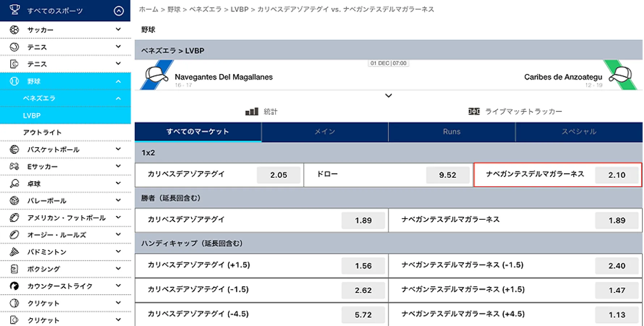Expand the バスケットボール chevron
Image resolution: width=644 pixels, height=326 pixels.
pyautogui.click(x=118, y=149)
